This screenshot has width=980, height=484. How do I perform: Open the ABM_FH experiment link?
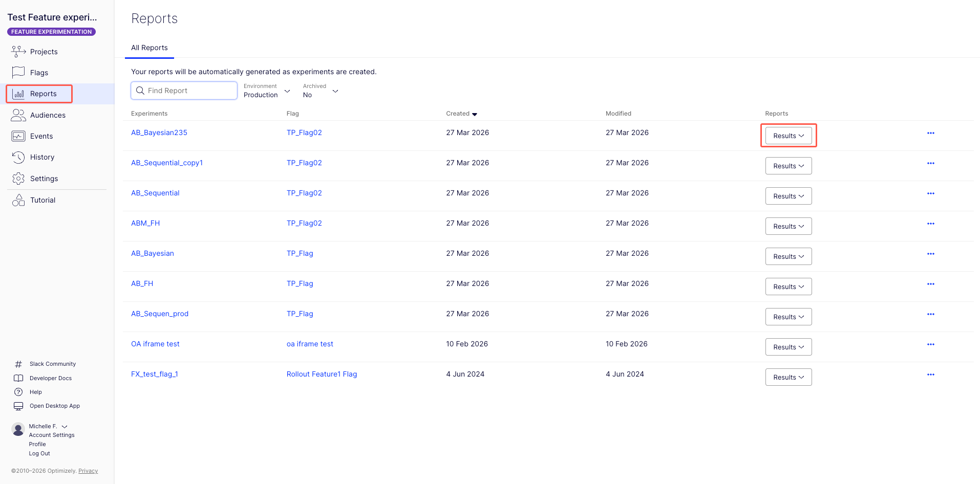(145, 223)
